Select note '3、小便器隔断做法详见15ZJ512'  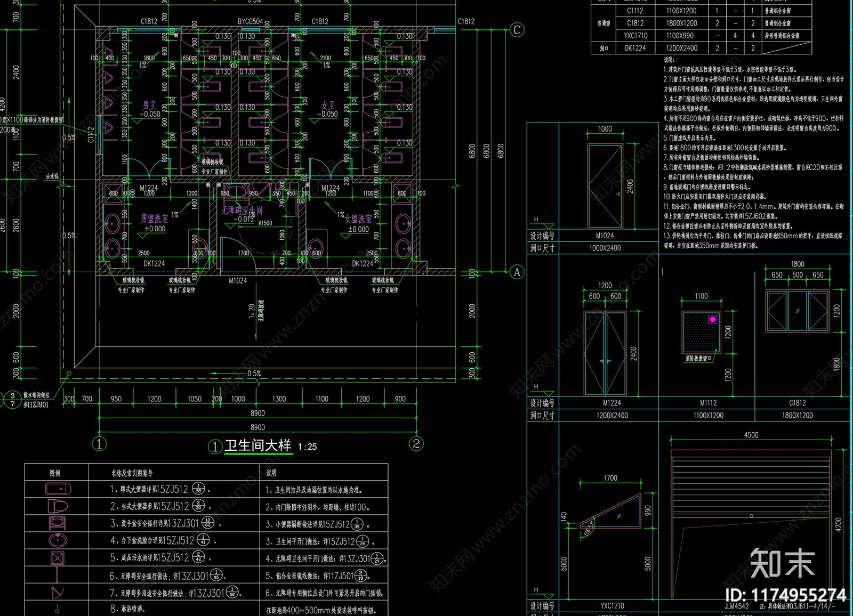(x=318, y=524)
